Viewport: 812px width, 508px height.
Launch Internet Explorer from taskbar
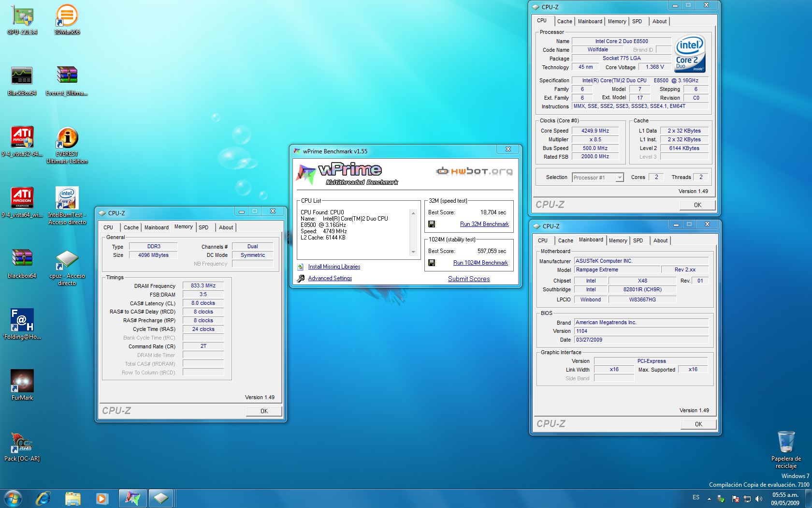pos(43,498)
